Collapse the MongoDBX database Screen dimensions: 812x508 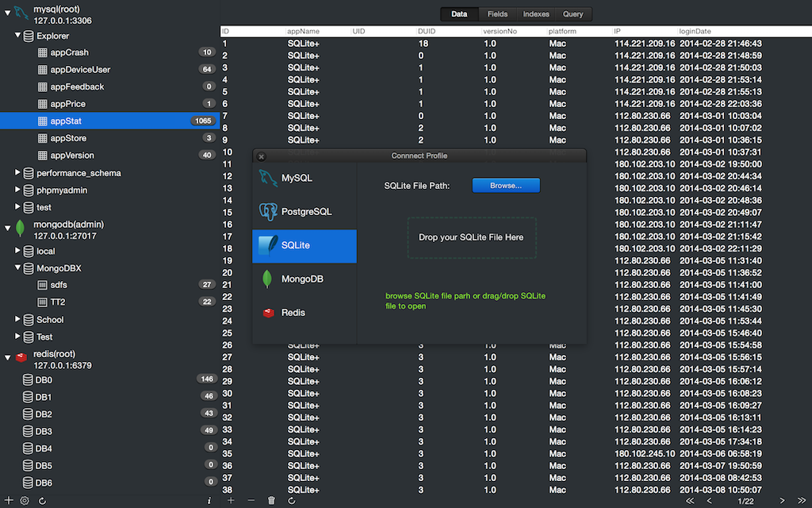coord(17,267)
